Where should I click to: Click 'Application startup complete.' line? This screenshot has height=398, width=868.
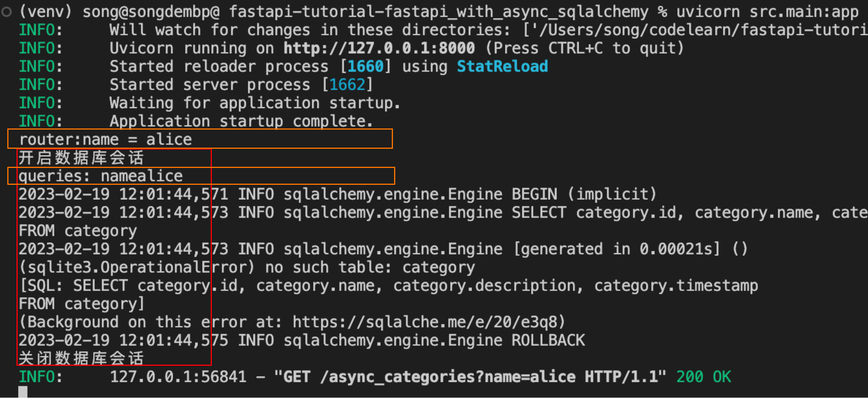241,121
